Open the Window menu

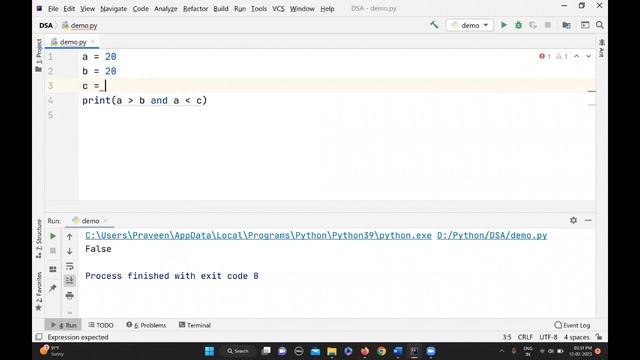pyautogui.click(x=302, y=9)
